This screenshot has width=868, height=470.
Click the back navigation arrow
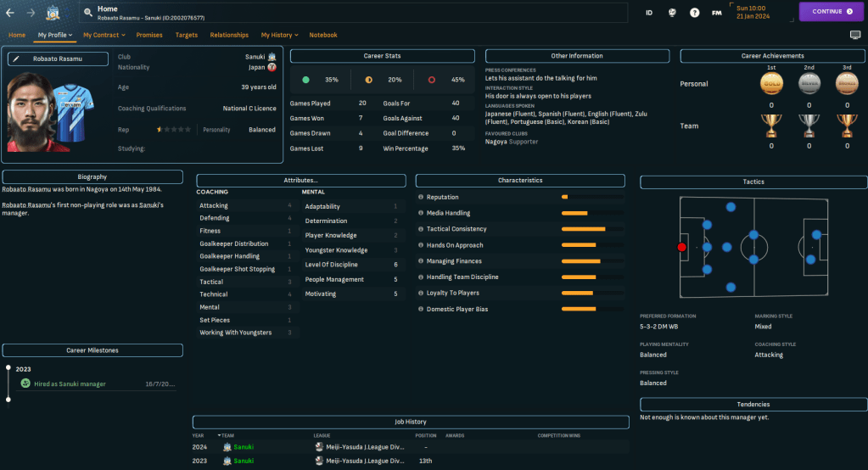[x=10, y=12]
